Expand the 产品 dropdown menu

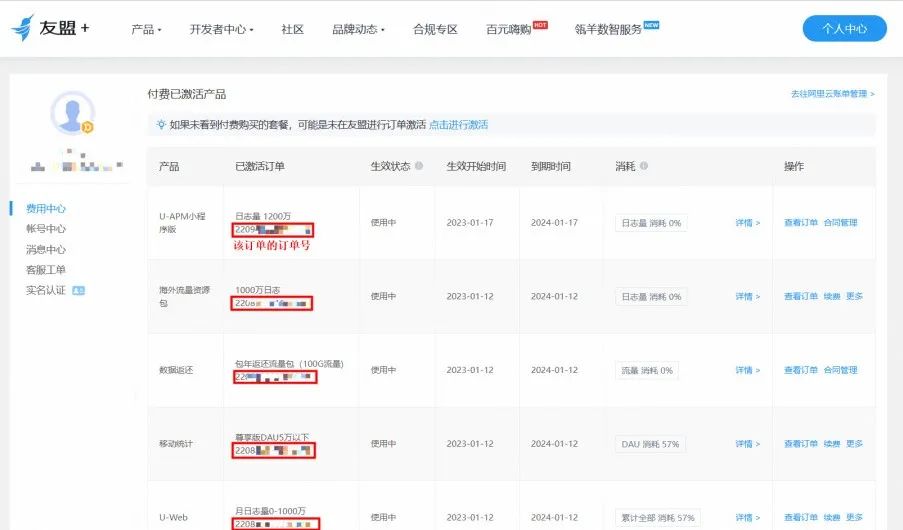[146, 29]
